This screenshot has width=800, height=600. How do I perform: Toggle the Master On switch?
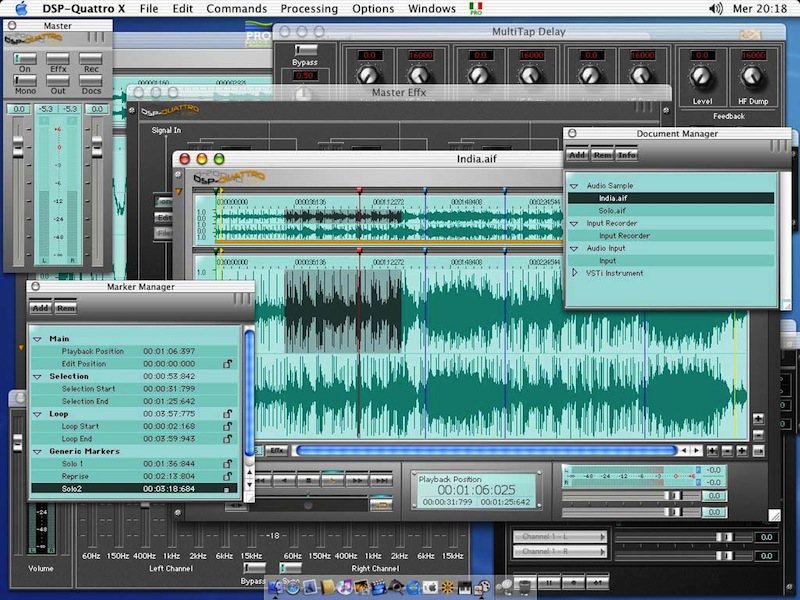point(23,60)
